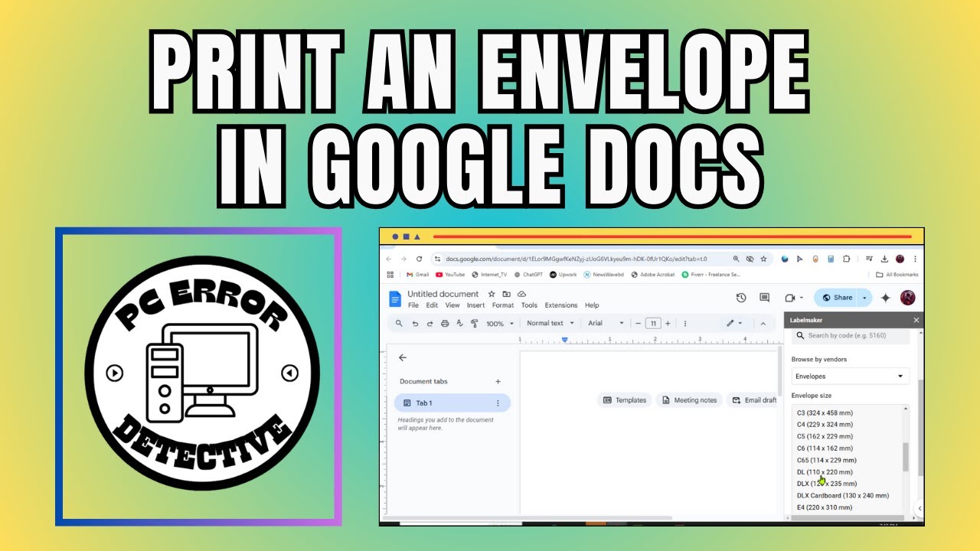This screenshot has width=980, height=551.
Task: Select Tab 1 in document tabs
Action: (452, 403)
